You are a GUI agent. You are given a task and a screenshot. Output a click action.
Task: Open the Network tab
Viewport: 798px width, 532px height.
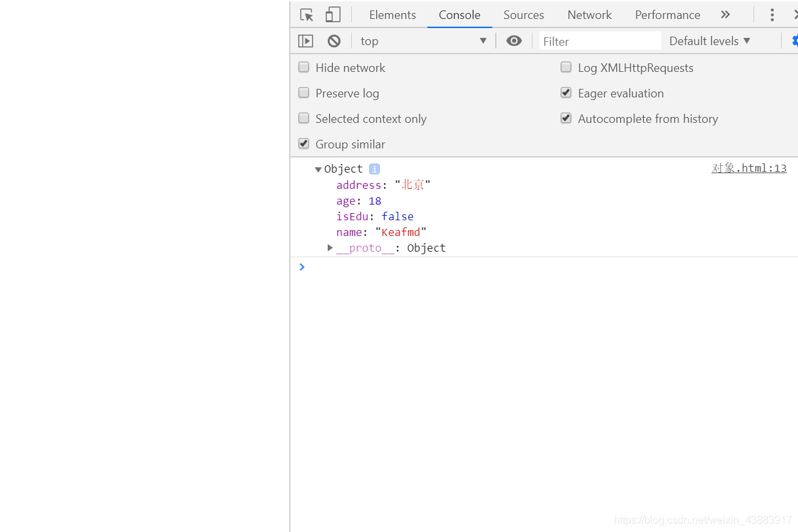589,14
